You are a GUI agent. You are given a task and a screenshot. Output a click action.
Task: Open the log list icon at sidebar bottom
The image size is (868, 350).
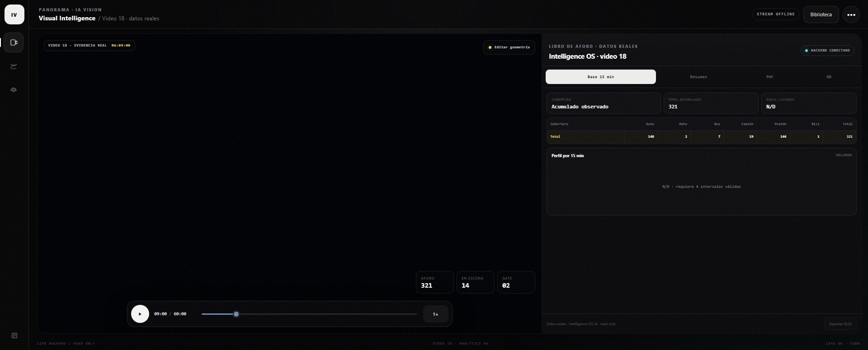pyautogui.click(x=14, y=336)
